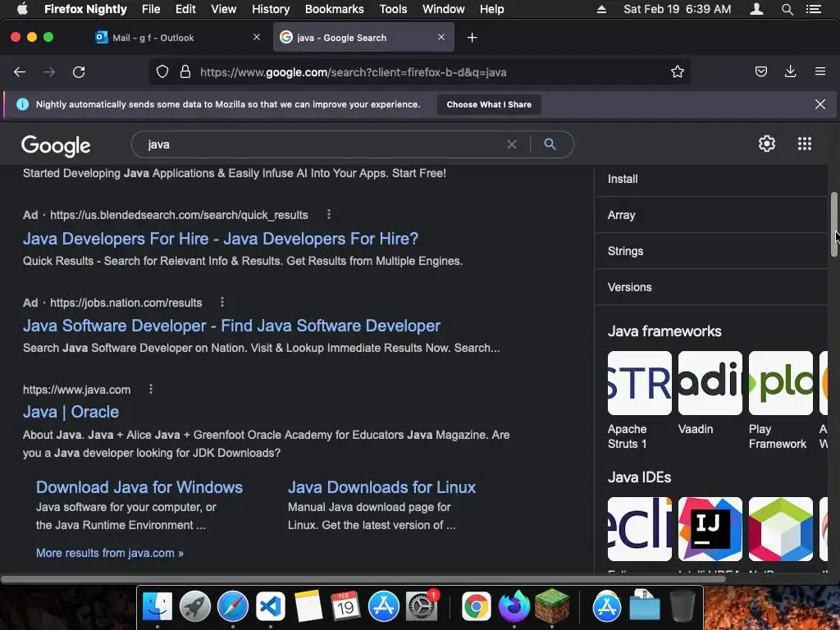Screen dimensions: 840x630
Task: Open Calendar showing 19 in the Dock
Action: (345, 606)
